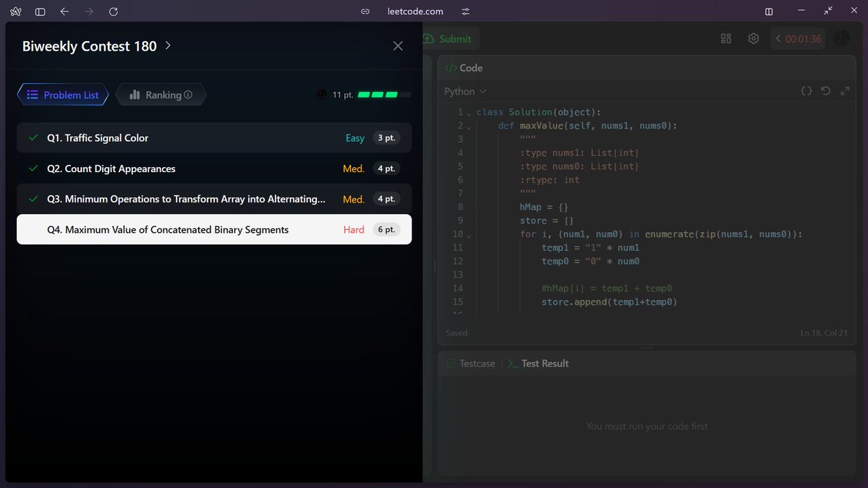Toggle the split view icon in browser toolbar
The height and width of the screenshot is (488, 868).
(x=769, y=12)
